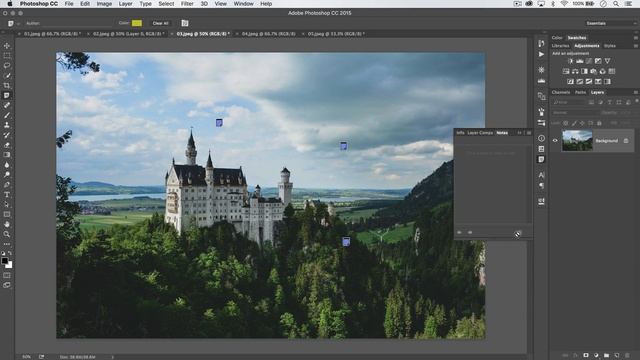The width and height of the screenshot is (640, 360).
Task: Select the Eraser tool
Action: [7, 145]
